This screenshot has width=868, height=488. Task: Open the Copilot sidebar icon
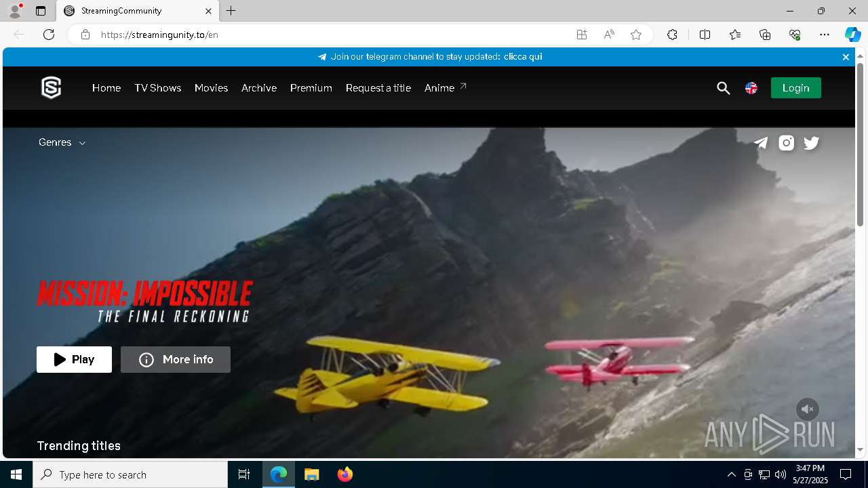pyautogui.click(x=852, y=35)
